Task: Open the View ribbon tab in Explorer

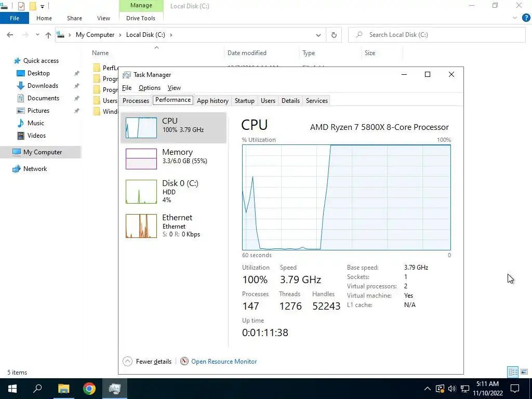Action: (103, 18)
